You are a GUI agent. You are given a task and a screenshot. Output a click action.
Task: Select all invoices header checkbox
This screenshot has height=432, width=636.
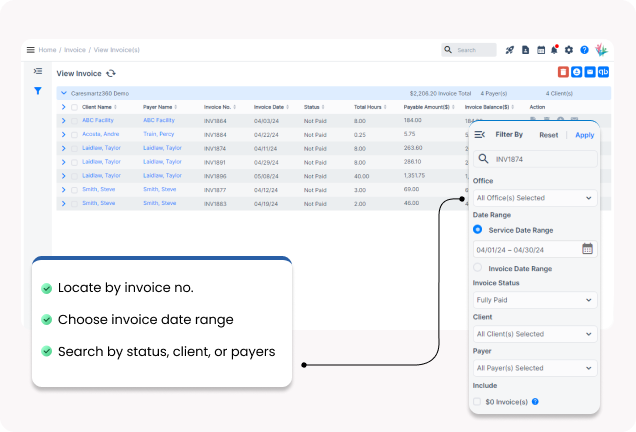coord(74,107)
